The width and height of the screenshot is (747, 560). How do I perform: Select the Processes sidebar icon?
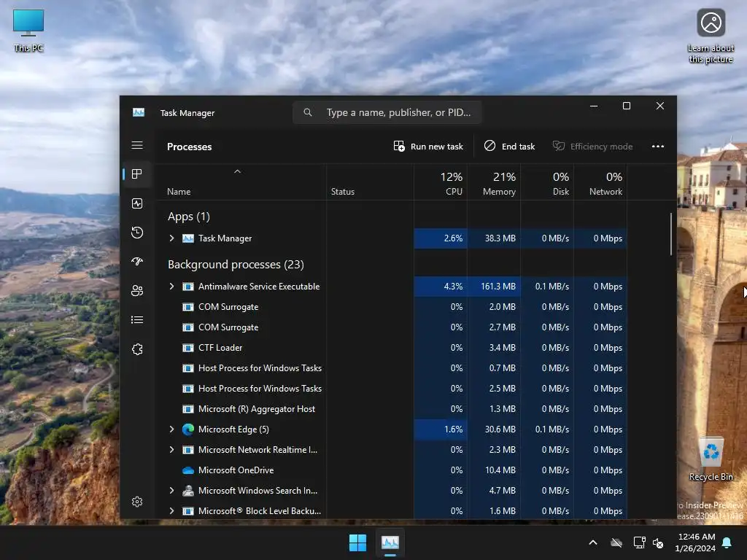pos(137,174)
